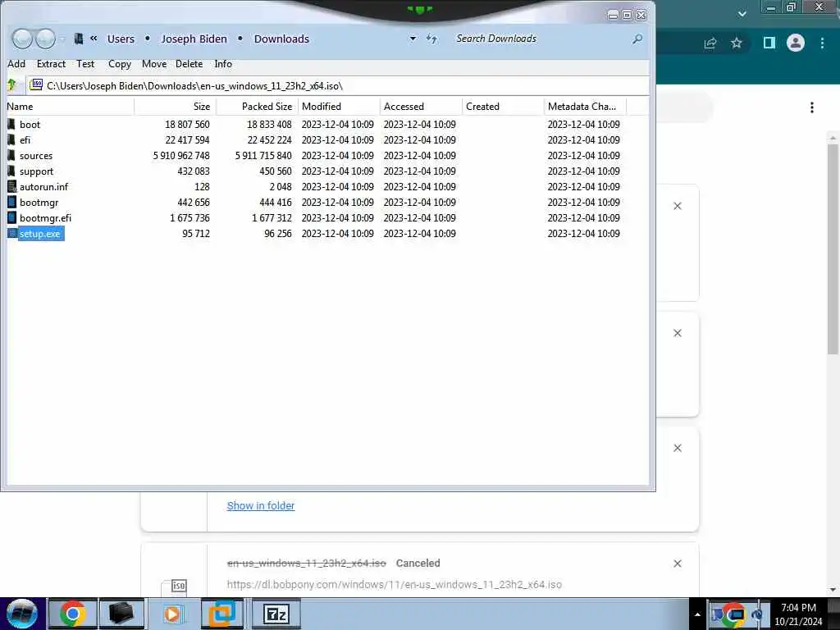Sort by the Size column header
840x630 pixels.
[x=176, y=106]
